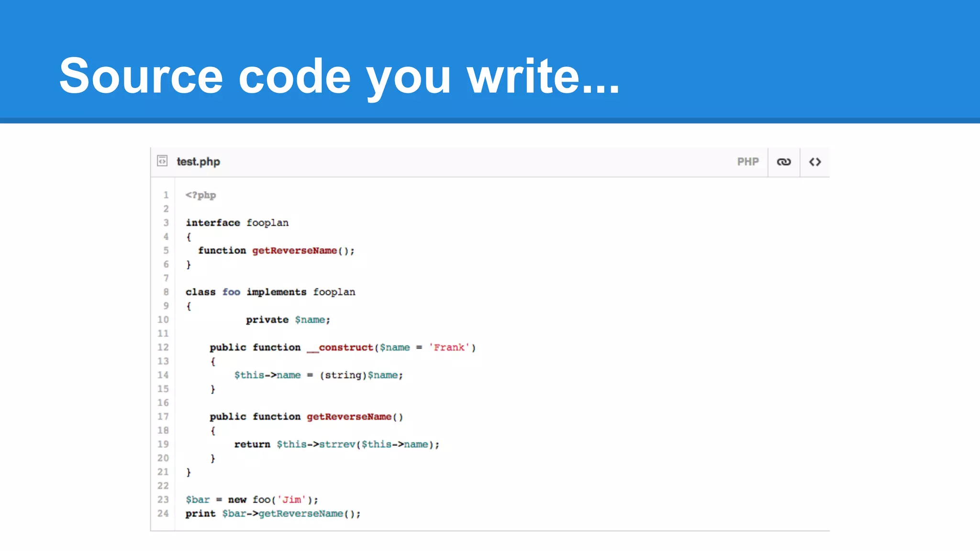Click 'getReverseName' in the interface
The width and height of the screenshot is (980, 551).
(x=295, y=251)
